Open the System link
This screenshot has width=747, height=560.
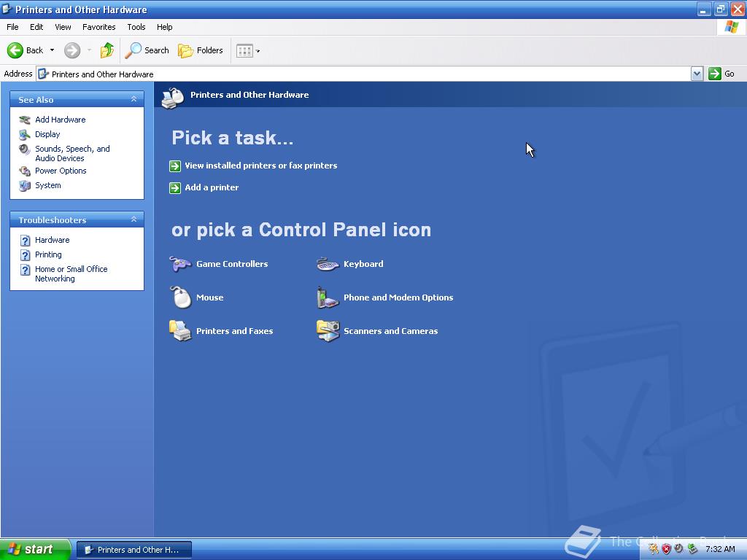tap(48, 185)
